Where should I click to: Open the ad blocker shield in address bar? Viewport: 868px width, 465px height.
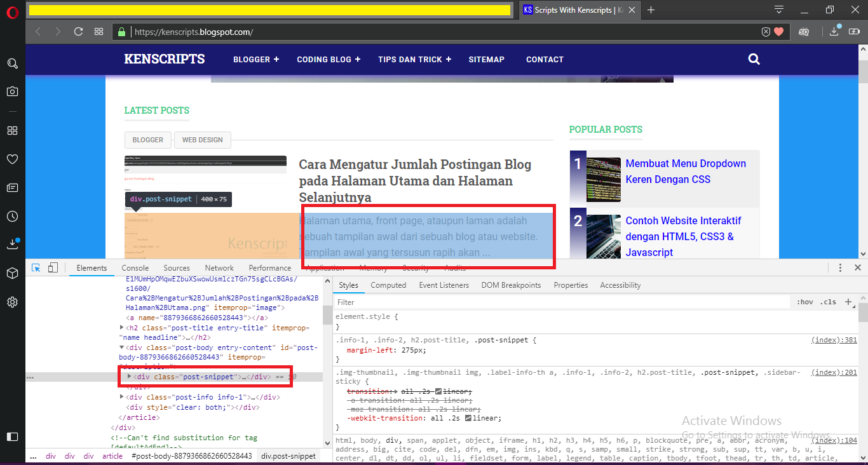pyautogui.click(x=766, y=32)
